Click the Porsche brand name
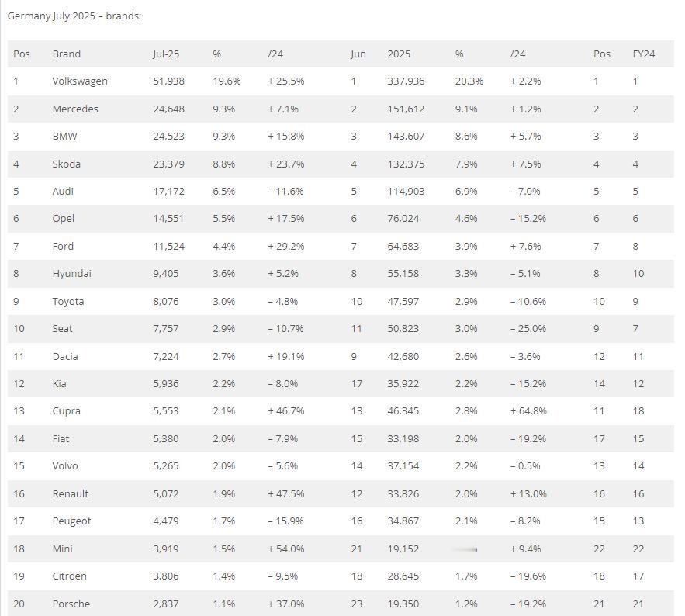The height and width of the screenshot is (616, 685). tap(71, 604)
